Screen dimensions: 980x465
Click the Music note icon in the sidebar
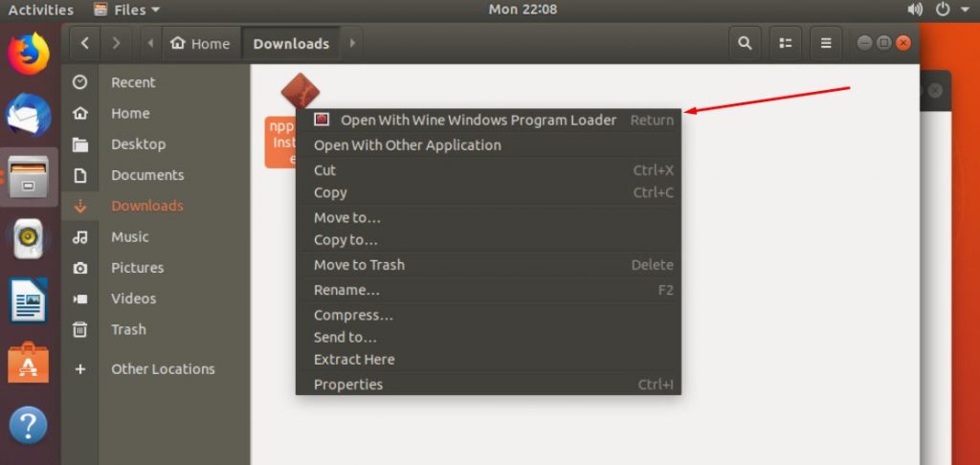point(80,237)
